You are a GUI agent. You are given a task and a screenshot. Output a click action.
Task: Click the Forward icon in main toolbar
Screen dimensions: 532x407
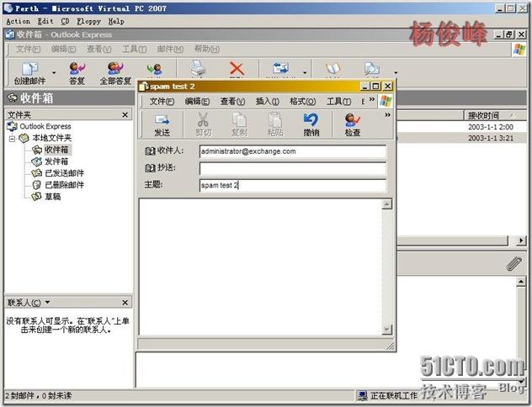pyautogui.click(x=154, y=70)
